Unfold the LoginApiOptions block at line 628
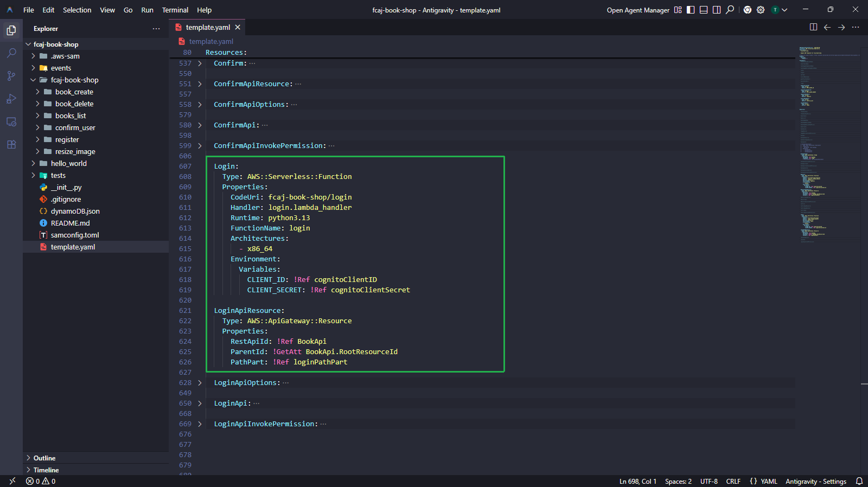Screen dimensions: 868x487 [x=200, y=383]
